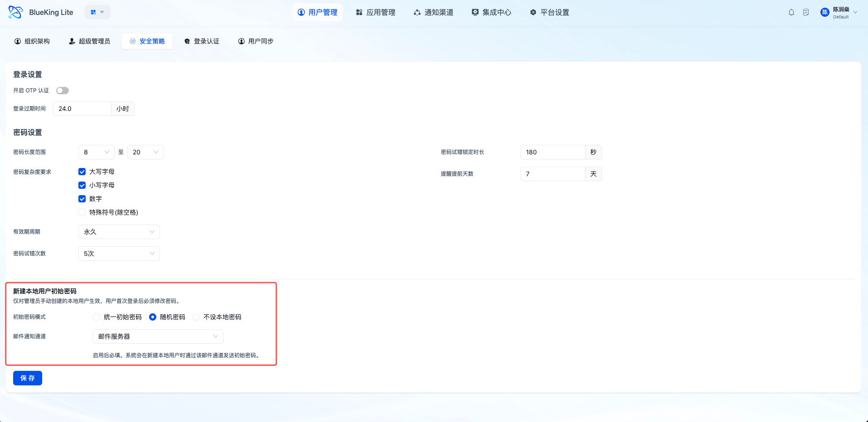The image size is (868, 422).
Task: Click the 用户管理 person icon
Action: 301,12
